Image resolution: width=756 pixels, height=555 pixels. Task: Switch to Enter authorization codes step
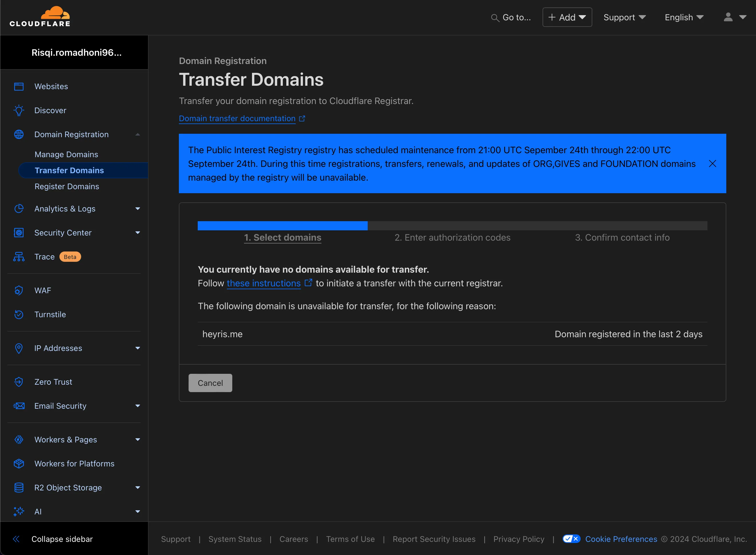coord(452,237)
